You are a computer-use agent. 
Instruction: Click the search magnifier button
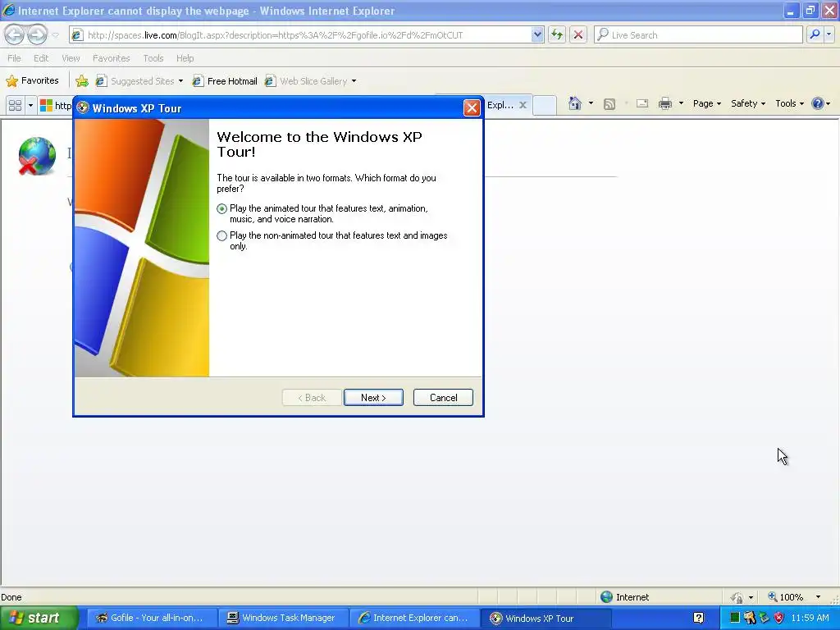coord(815,34)
